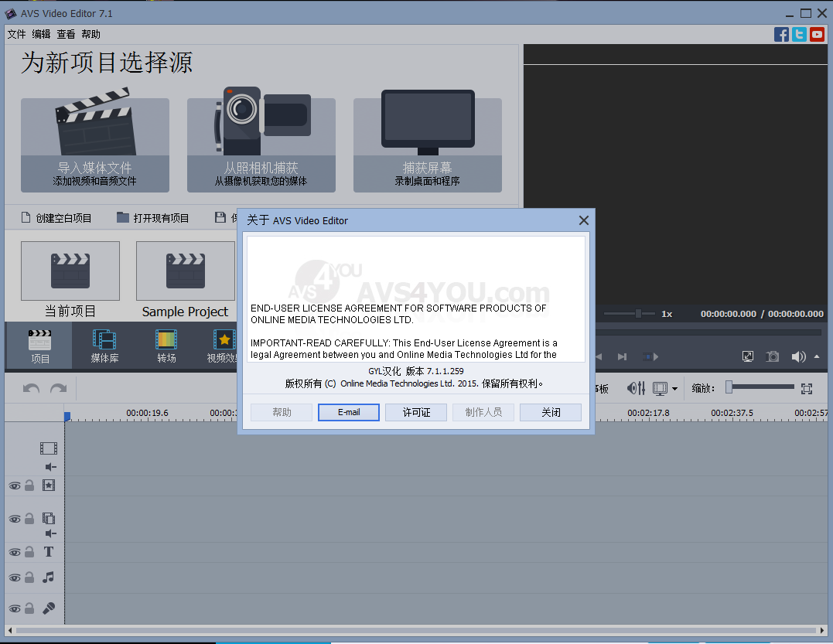Open the 编辑 menu
The image size is (833, 644).
tap(41, 35)
